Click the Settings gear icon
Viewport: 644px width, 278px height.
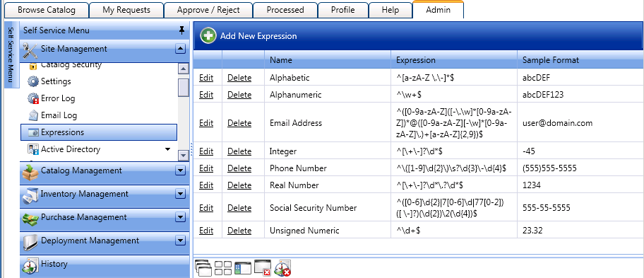(33, 81)
